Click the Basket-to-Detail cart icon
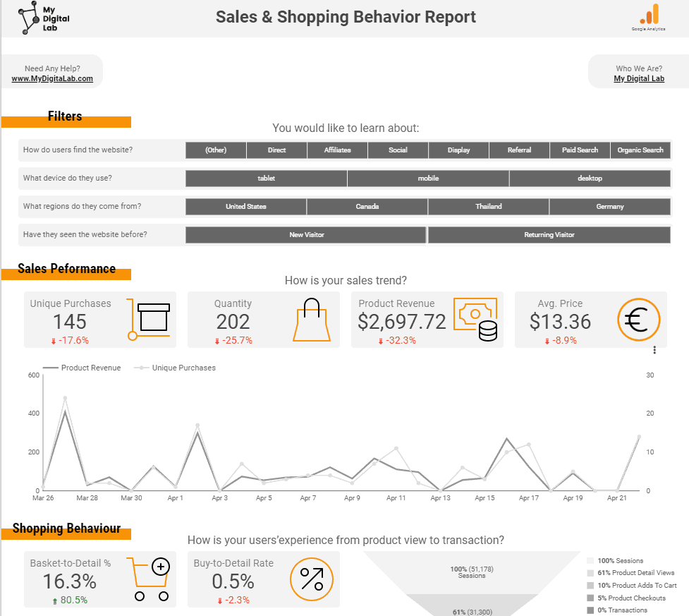 pyautogui.click(x=149, y=579)
